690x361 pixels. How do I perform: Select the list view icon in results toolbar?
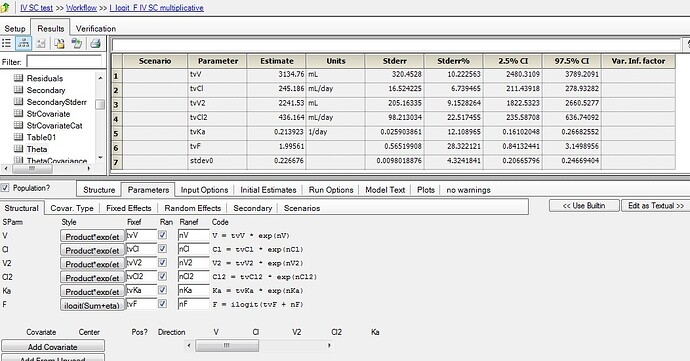[x=7, y=43]
